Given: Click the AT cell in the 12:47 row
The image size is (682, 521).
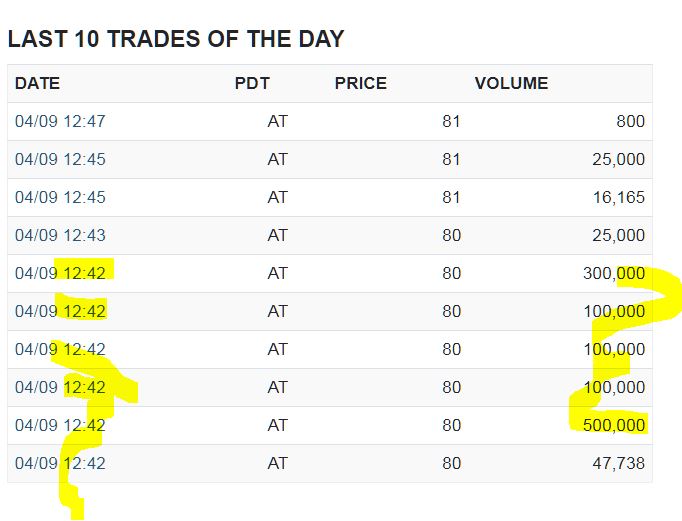Looking at the screenshot, I should click(277, 122).
